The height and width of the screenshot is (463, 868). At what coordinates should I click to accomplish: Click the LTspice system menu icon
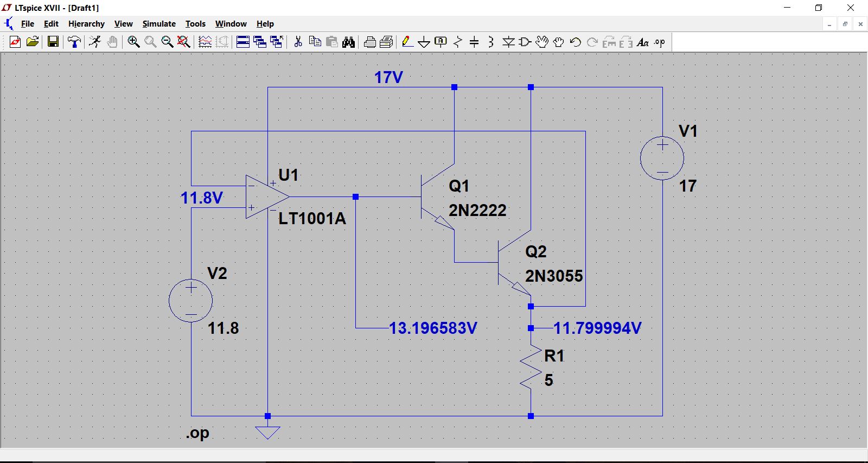pyautogui.click(x=8, y=23)
